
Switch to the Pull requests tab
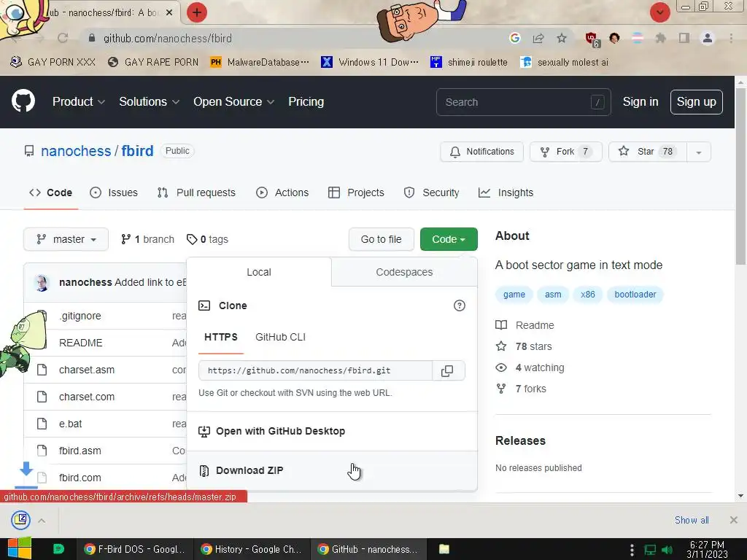(196, 192)
